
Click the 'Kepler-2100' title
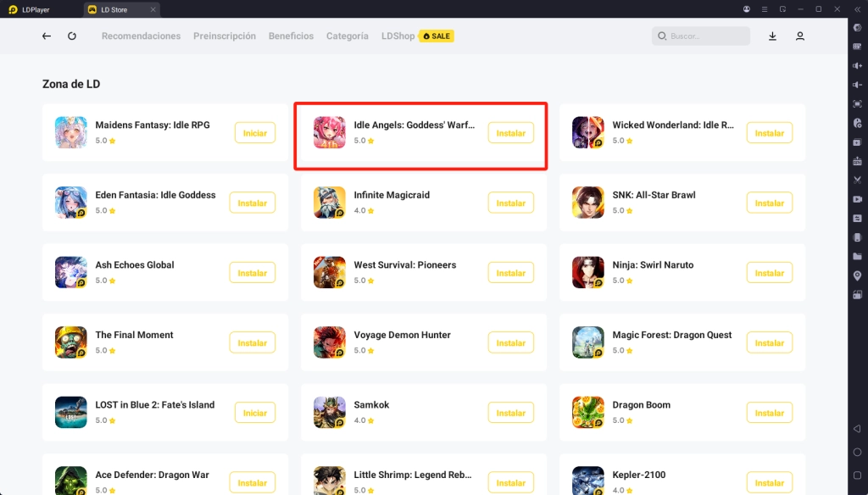[x=639, y=475]
